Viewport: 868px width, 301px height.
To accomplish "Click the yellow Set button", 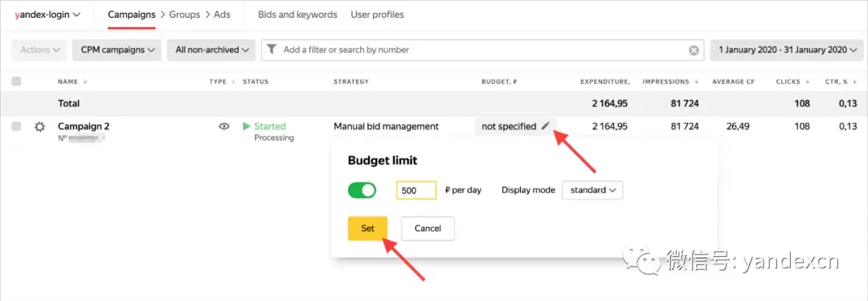I will [367, 229].
